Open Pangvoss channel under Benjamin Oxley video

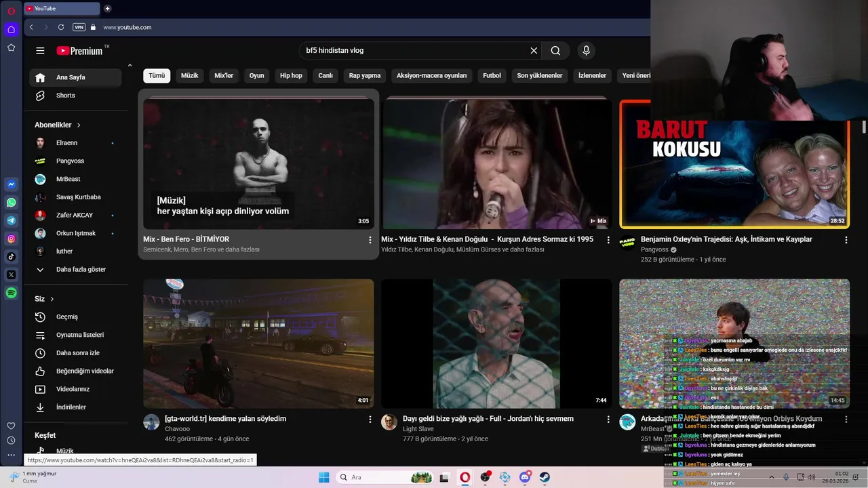(654, 249)
